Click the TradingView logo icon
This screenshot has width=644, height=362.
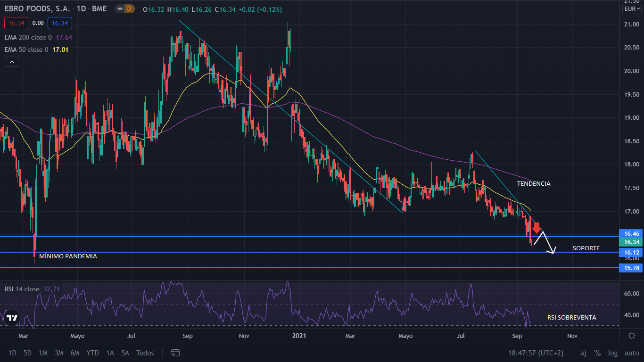tap(12, 318)
